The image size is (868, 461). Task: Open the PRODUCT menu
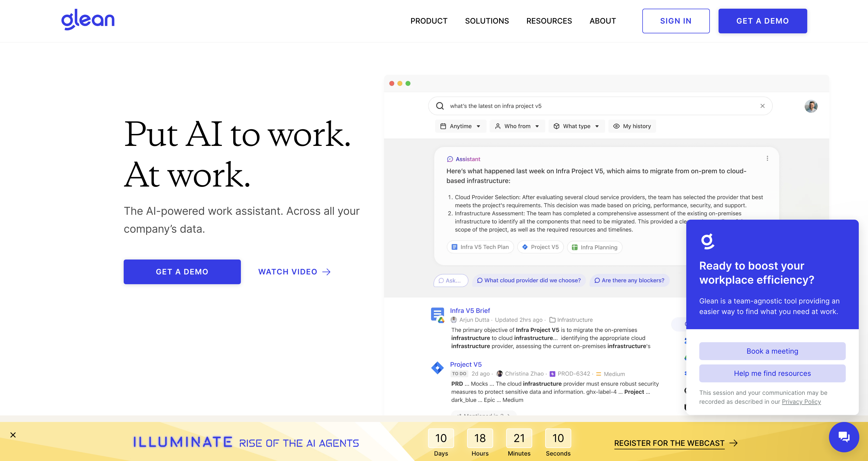429,21
